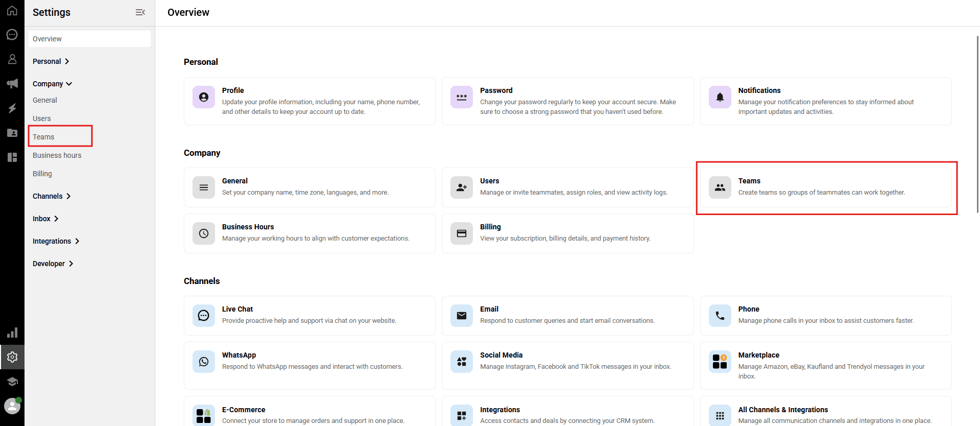This screenshot has width=980, height=426.
Task: Open the Email channel card title
Action: point(489,309)
